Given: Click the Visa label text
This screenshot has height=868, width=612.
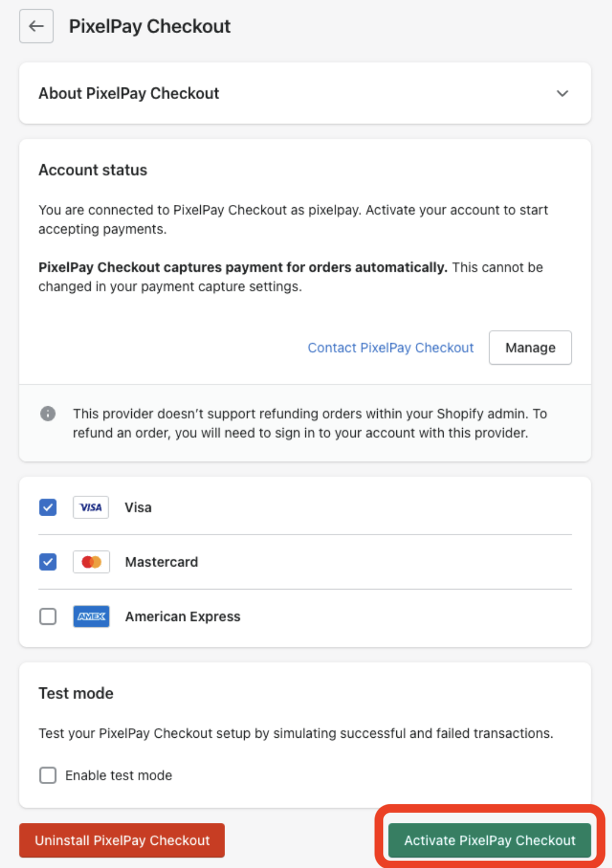Looking at the screenshot, I should click(138, 507).
